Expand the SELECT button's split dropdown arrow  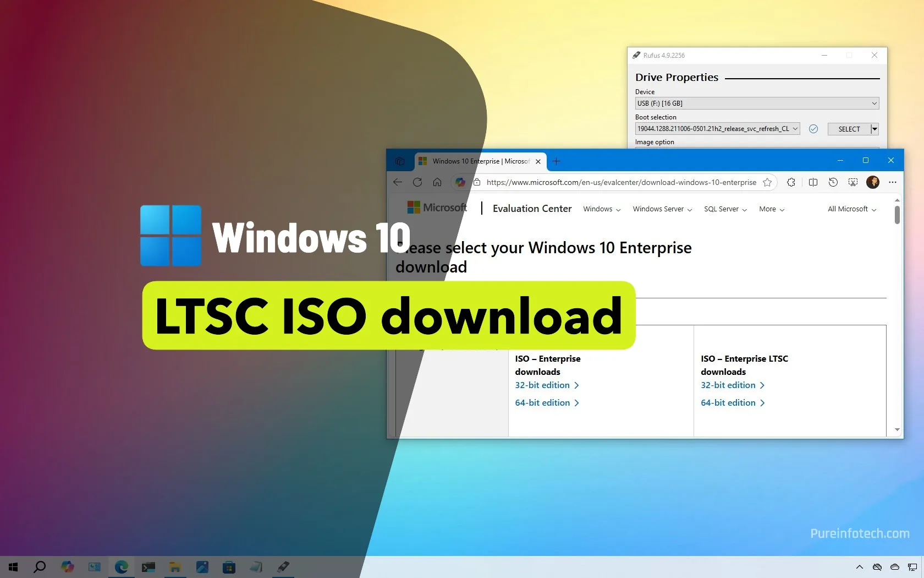tap(874, 129)
